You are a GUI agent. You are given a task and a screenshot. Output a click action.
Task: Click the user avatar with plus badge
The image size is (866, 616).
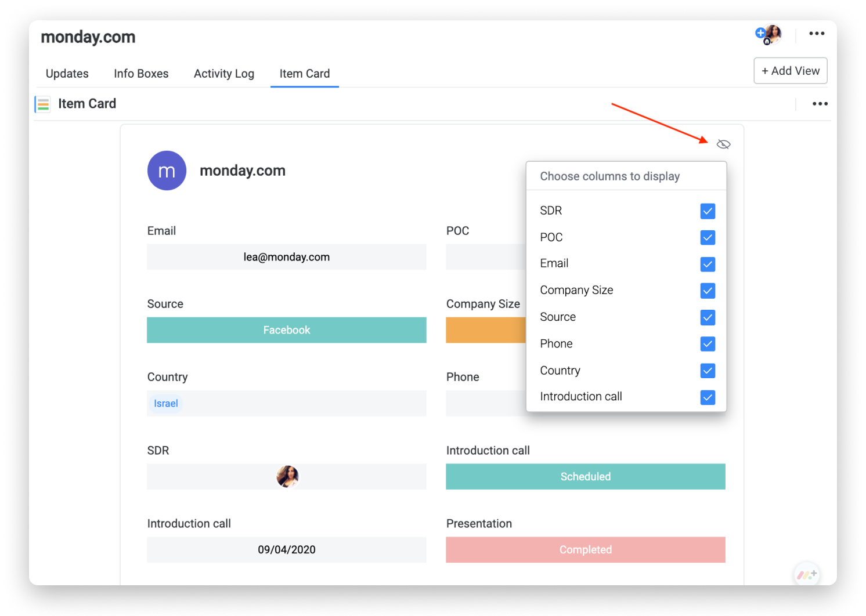click(768, 35)
